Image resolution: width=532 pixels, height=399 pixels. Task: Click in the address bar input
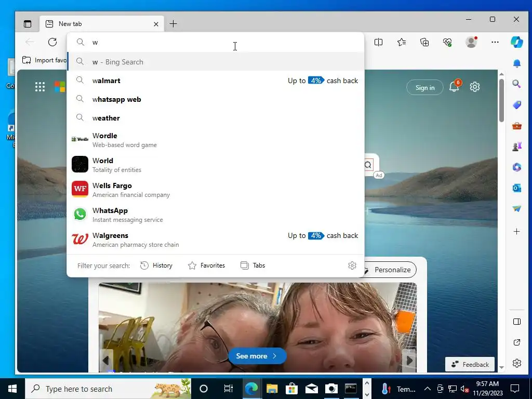[216, 42]
